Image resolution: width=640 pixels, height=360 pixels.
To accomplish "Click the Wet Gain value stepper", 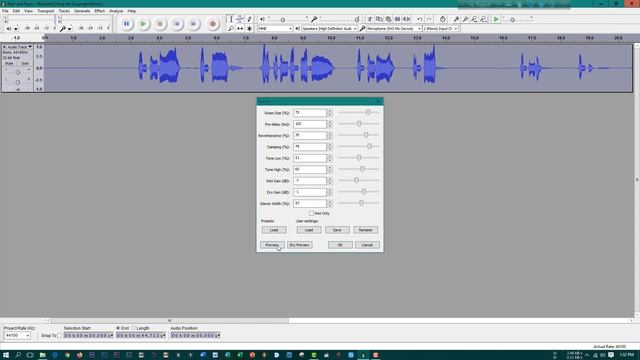I will [x=329, y=181].
